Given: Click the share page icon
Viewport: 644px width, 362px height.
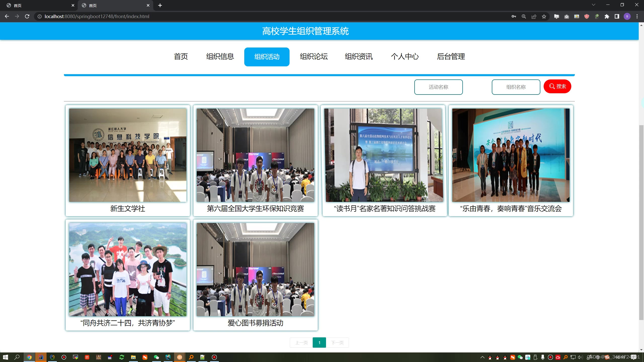Looking at the screenshot, I should point(534,16).
